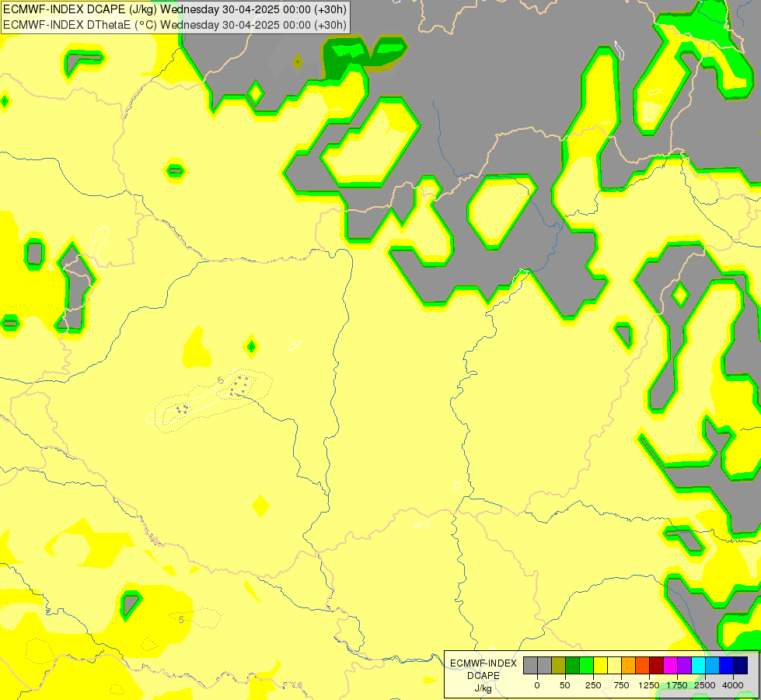
Task: Click the 'DCAPE' label in the legend
Action: 483,676
